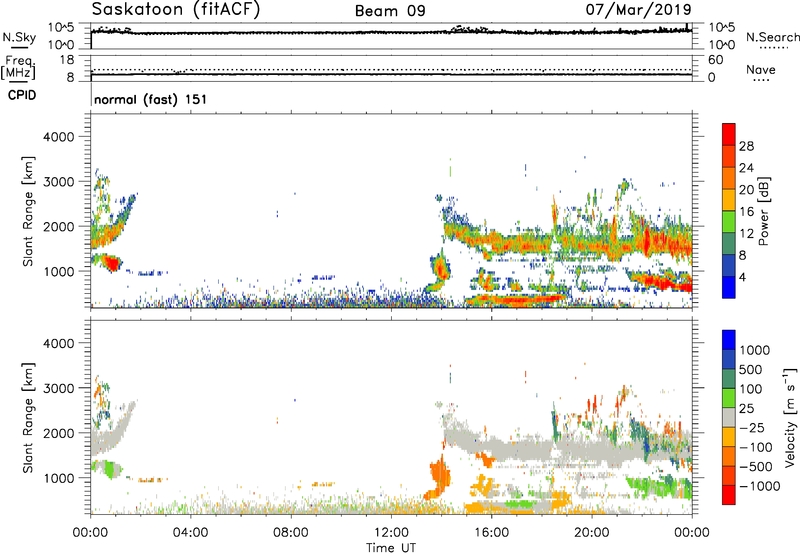Click the 20:00 time axis label
Viewport: 800px width, 554px height.
[x=591, y=533]
